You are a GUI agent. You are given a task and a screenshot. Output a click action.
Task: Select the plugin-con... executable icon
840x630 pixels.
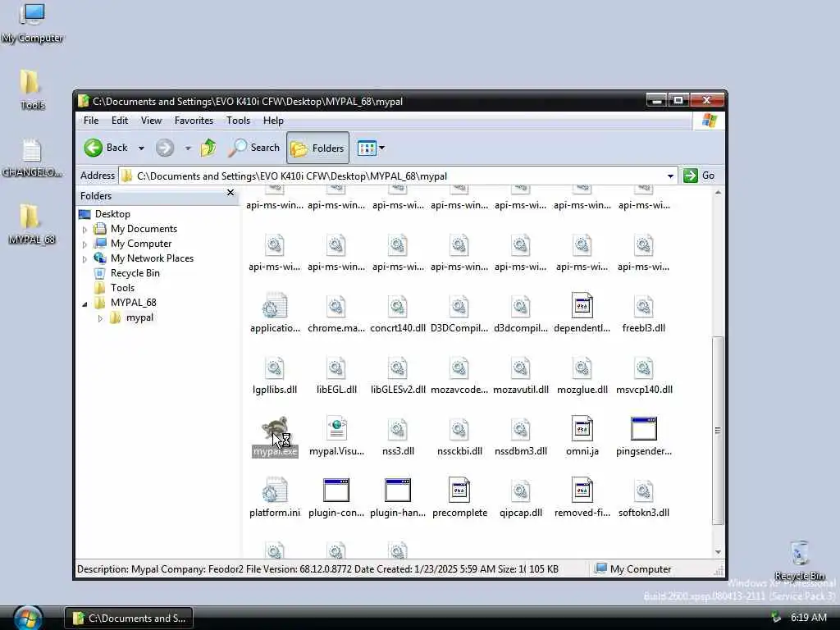pyautogui.click(x=336, y=491)
